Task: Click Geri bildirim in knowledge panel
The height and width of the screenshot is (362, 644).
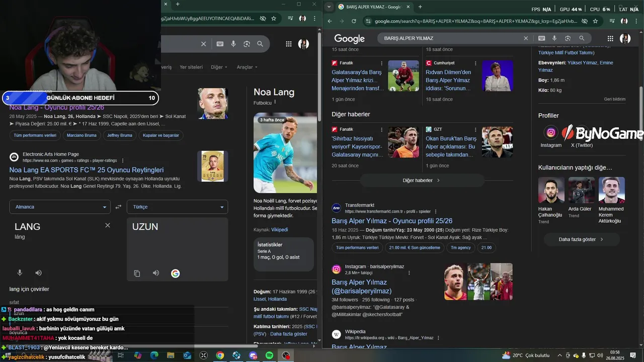Action: (615, 99)
